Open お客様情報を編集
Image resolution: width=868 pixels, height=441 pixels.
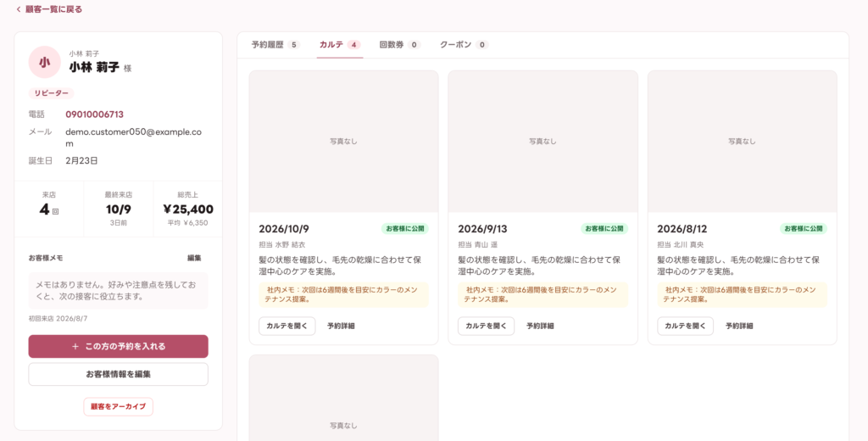(x=119, y=374)
